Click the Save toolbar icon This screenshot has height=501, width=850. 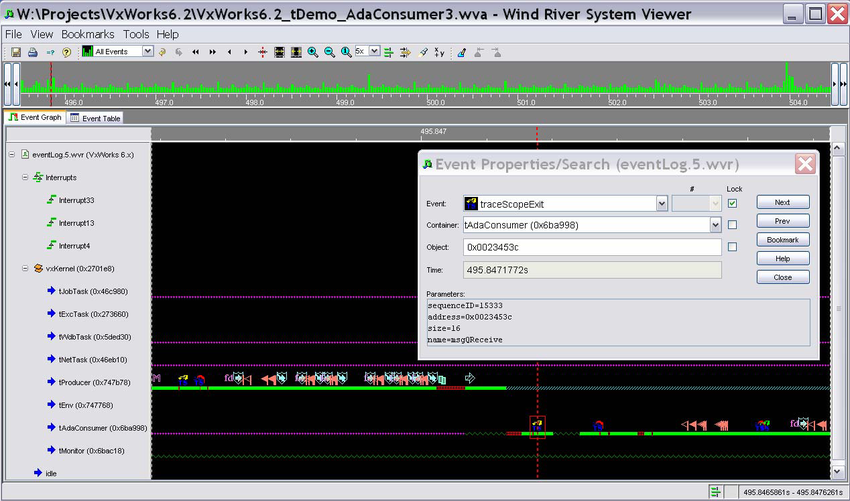tap(16, 52)
